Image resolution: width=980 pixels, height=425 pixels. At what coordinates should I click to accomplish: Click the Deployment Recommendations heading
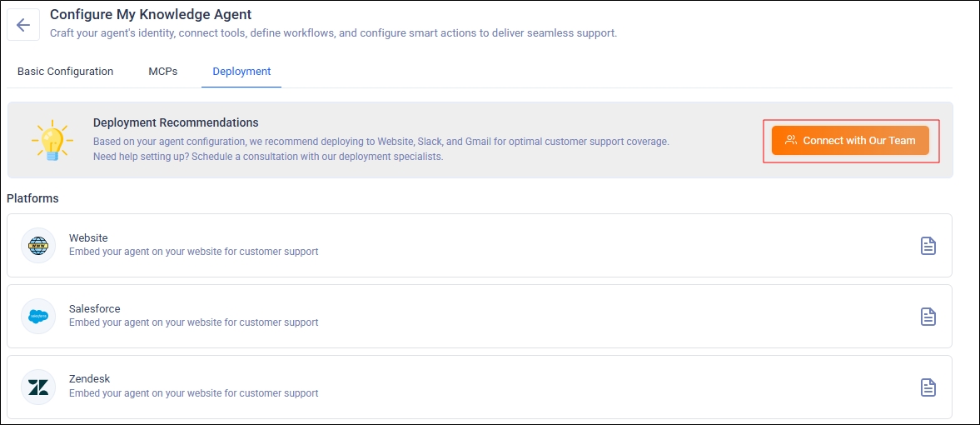click(176, 122)
